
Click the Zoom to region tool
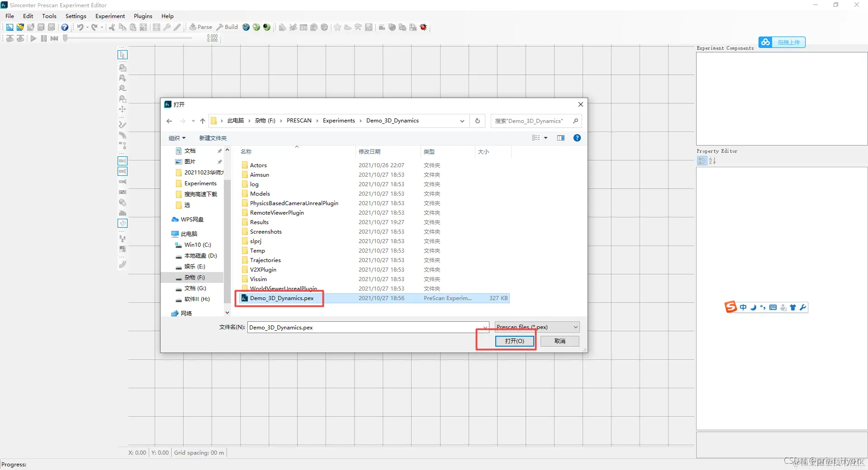click(x=123, y=99)
